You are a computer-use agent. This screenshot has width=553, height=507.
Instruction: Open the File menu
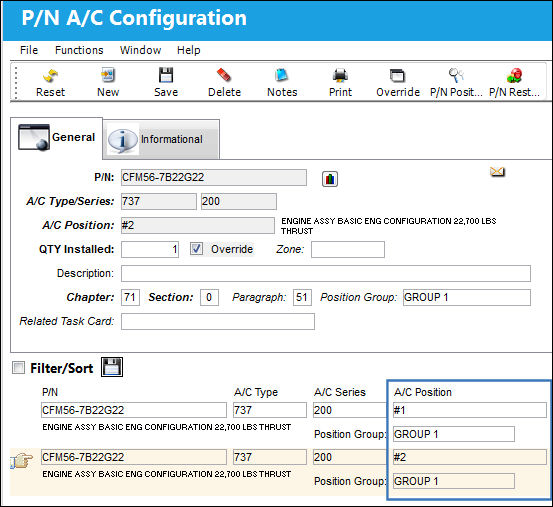pos(29,50)
